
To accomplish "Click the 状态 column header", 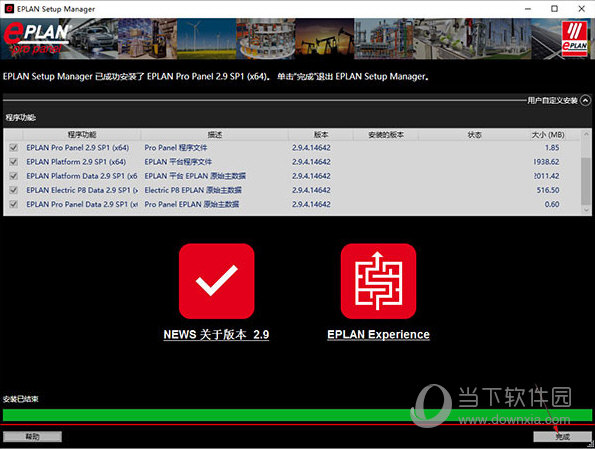I will tap(474, 135).
